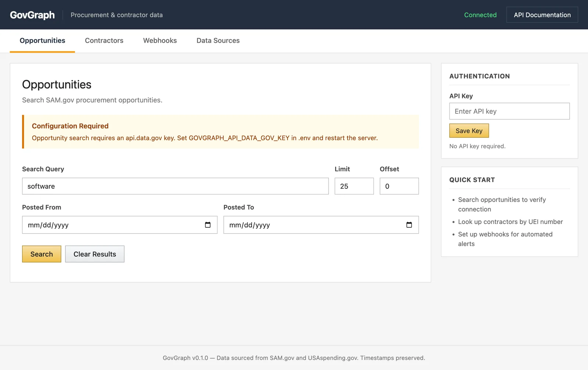Open the API Documentation button

[542, 15]
